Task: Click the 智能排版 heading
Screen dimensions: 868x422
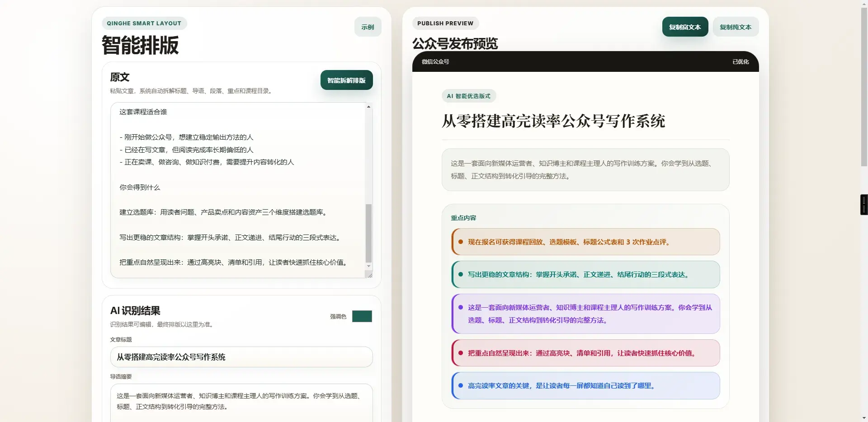Action: pos(140,45)
